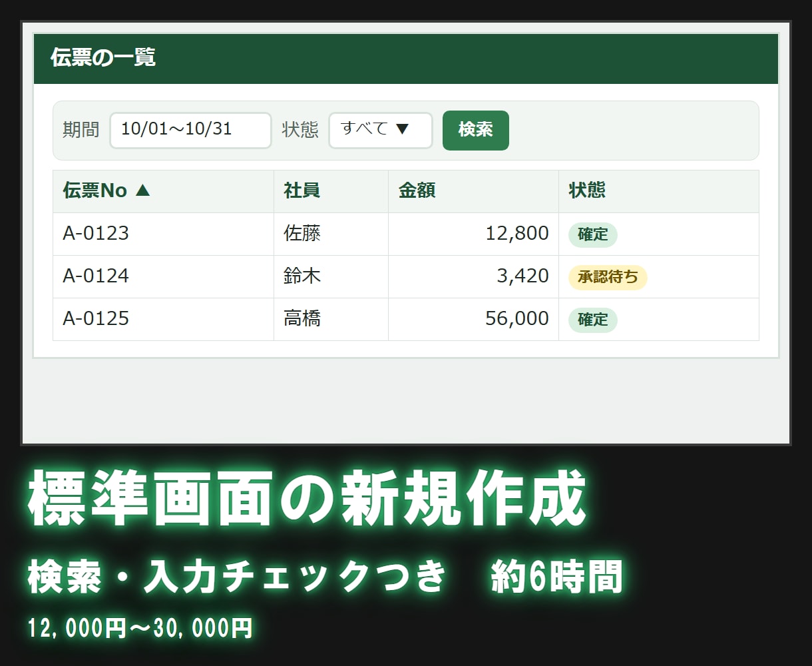Click employee name 高橋
The image size is (812, 666).
pos(302,319)
